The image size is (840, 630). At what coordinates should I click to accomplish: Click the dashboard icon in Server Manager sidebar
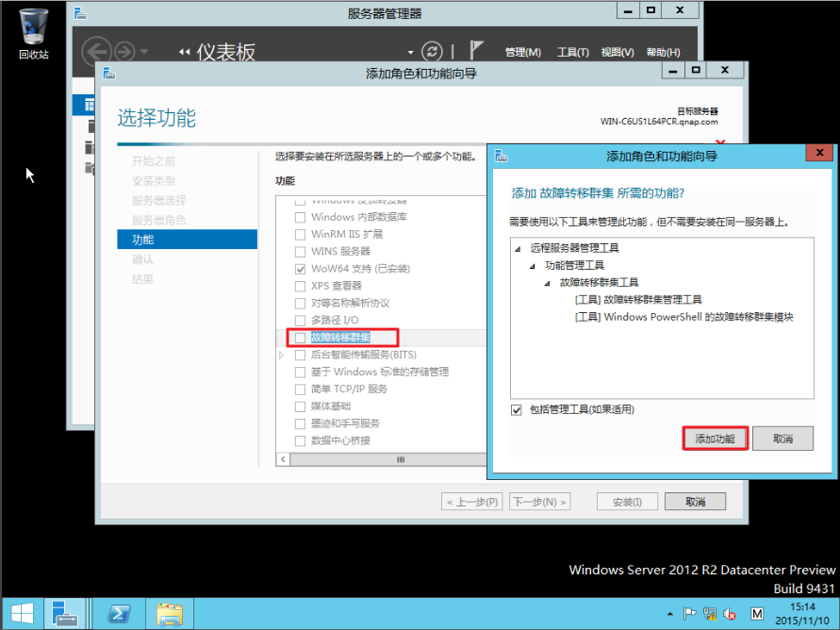click(89, 105)
